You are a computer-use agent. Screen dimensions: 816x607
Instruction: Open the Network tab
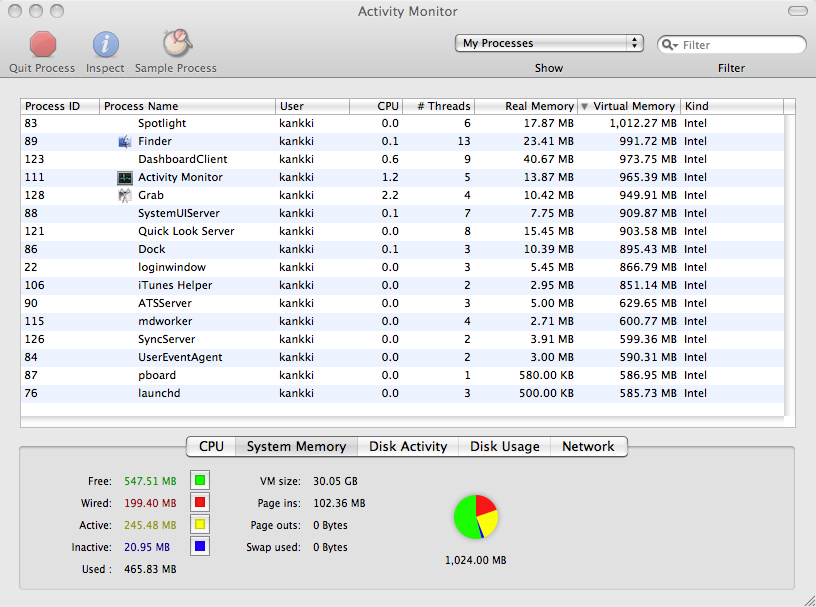click(589, 447)
